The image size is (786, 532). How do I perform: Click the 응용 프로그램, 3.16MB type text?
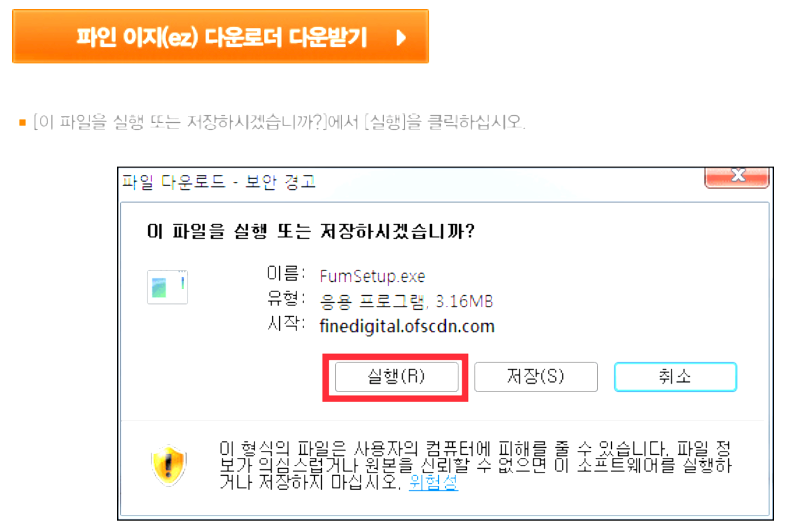(407, 301)
